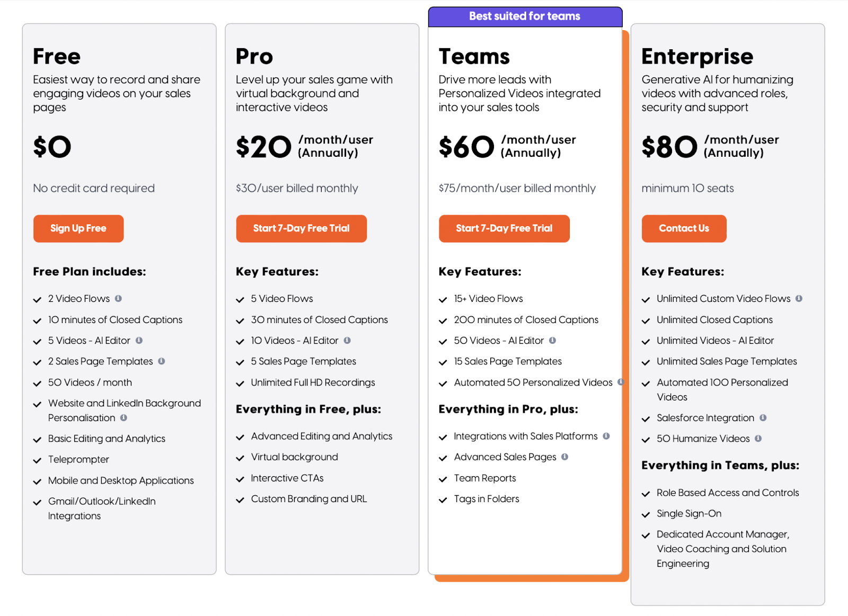Viewport: 848px width, 616px height.
Task: Show info for Integrations with Sales Platforms
Action: click(606, 436)
